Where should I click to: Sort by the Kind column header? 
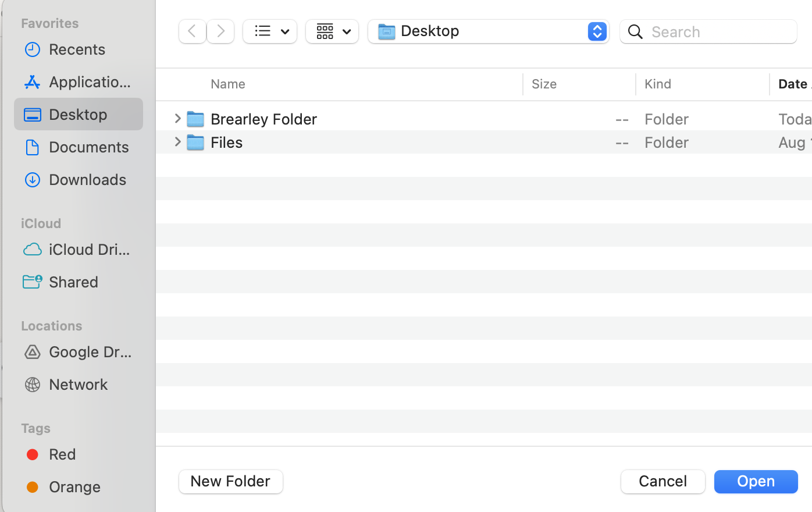tap(658, 84)
